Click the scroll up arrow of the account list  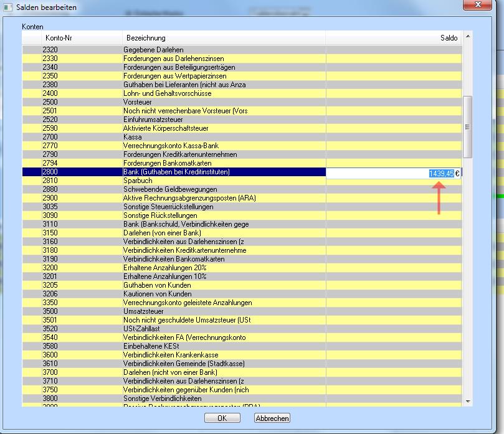click(468, 37)
